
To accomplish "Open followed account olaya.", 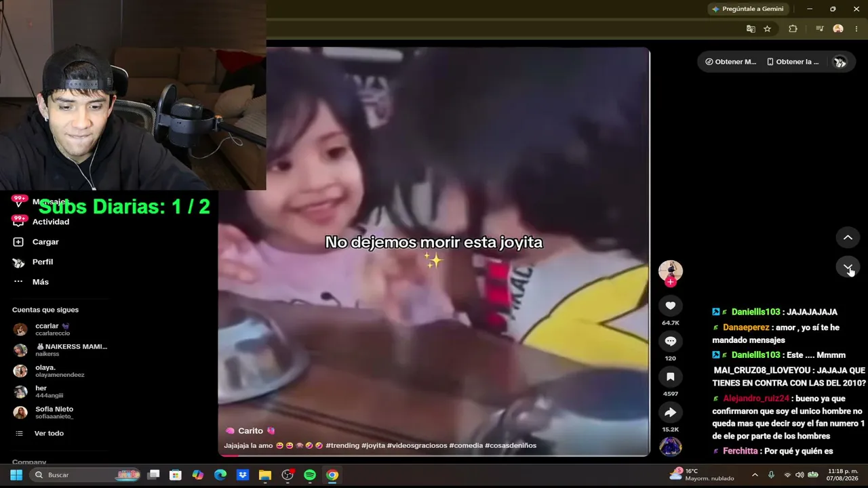I will pyautogui.click(x=49, y=371).
